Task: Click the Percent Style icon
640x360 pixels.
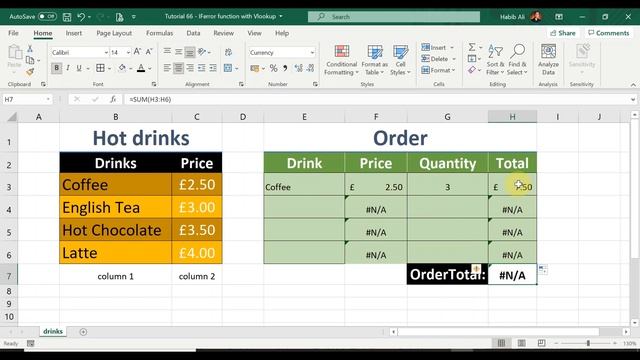Action: [x=273, y=68]
